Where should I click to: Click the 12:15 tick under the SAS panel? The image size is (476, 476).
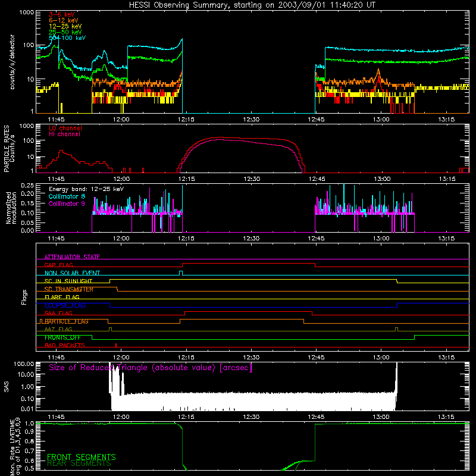(x=186, y=417)
